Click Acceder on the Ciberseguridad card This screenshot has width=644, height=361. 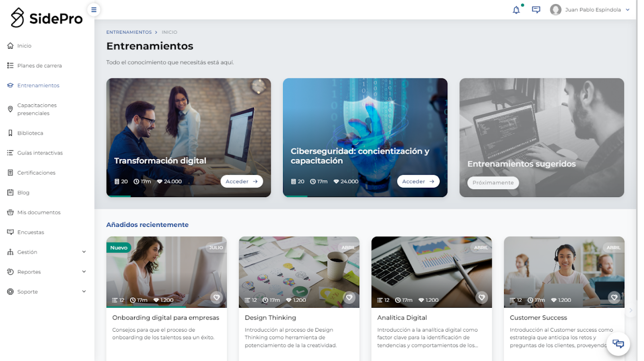click(x=418, y=181)
